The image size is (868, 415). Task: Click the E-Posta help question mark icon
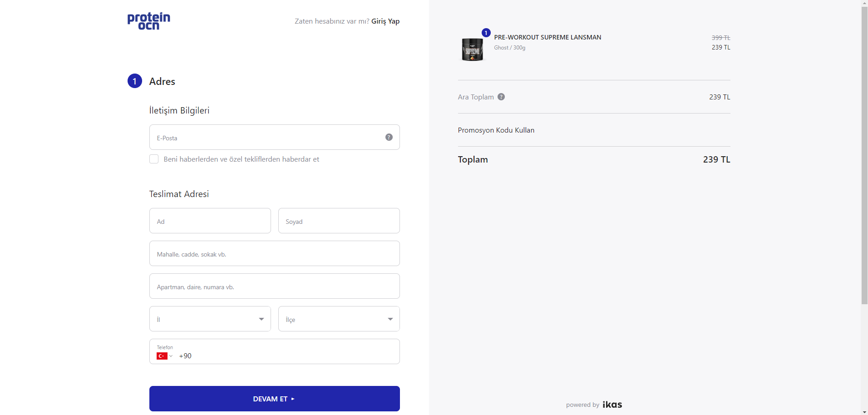coord(389,137)
